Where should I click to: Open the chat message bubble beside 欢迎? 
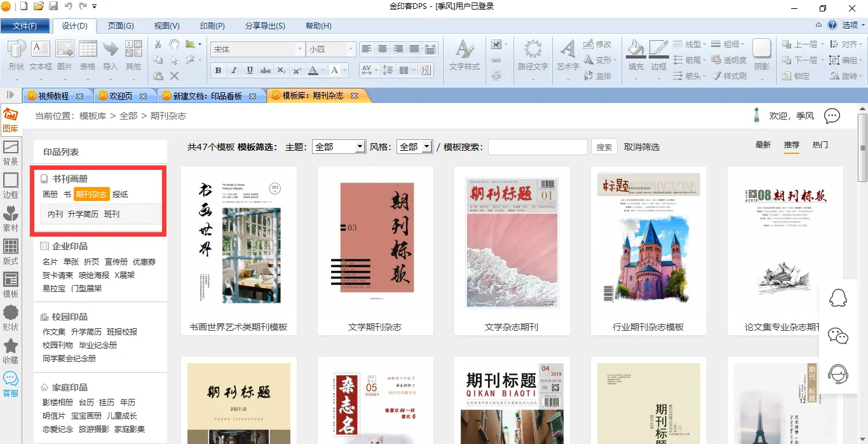832,116
